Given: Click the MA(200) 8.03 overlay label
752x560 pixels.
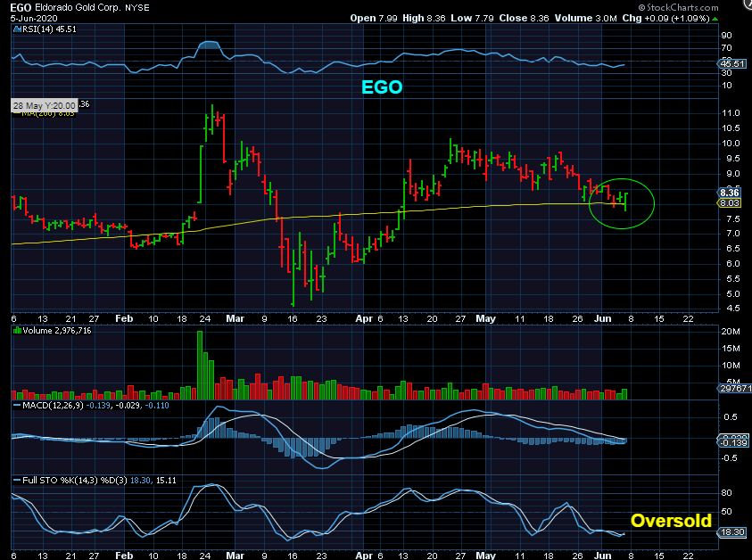Looking at the screenshot, I should tap(48, 113).
